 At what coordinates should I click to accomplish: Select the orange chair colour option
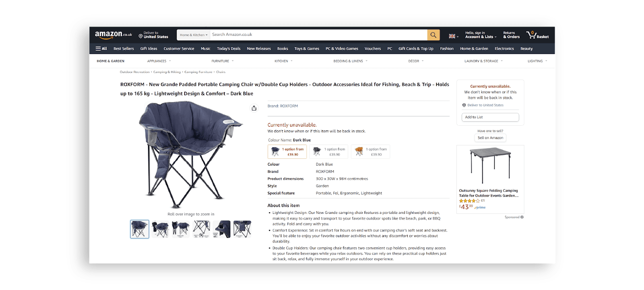pos(370,151)
